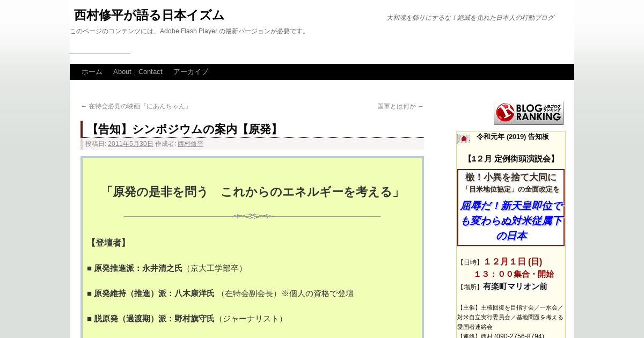Screen dimensions: 644x338
Task: Open About｜Contact menu item
Action: (x=138, y=72)
